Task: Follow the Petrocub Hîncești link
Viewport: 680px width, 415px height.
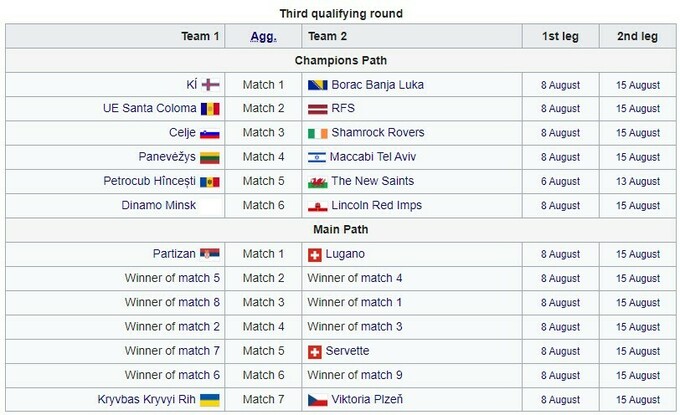Action: coord(149,181)
